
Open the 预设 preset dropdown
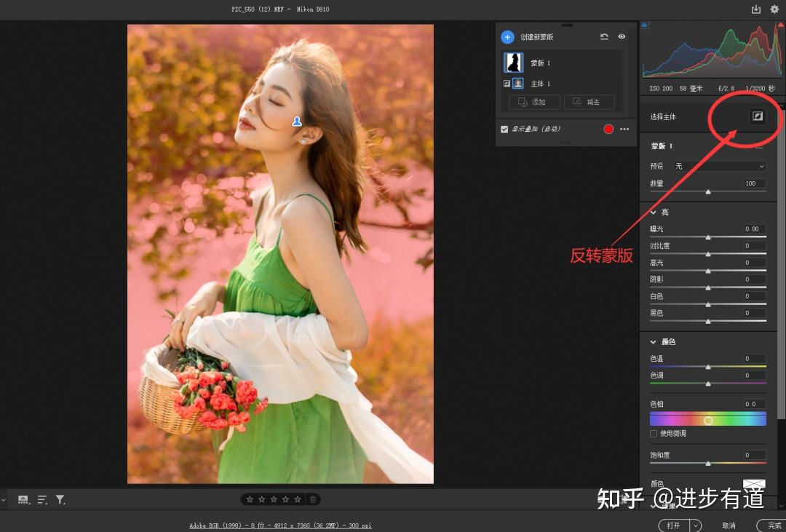(719, 166)
